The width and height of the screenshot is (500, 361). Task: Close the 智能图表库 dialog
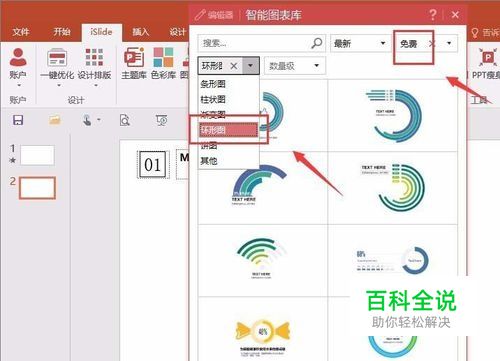455,15
